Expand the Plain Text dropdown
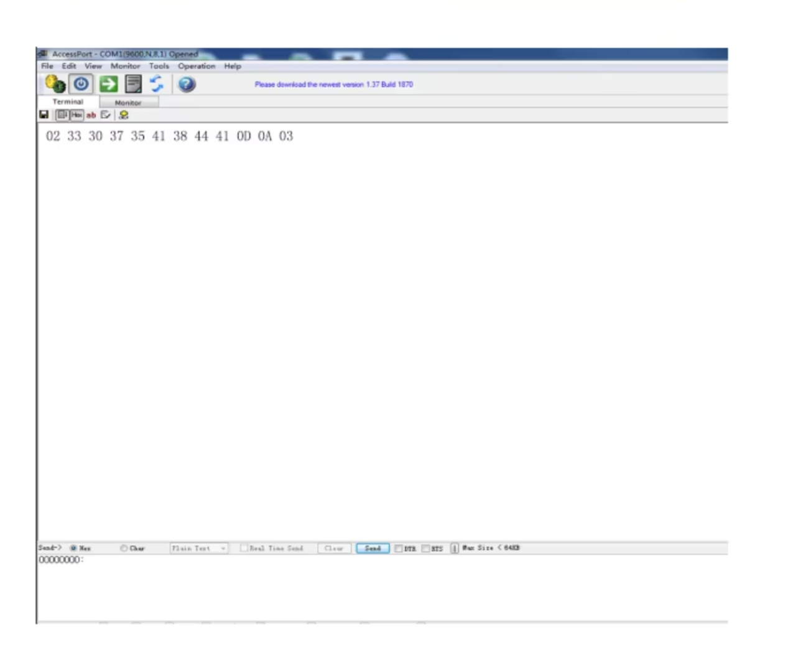Viewport: 788px width, 672px height. point(223,548)
